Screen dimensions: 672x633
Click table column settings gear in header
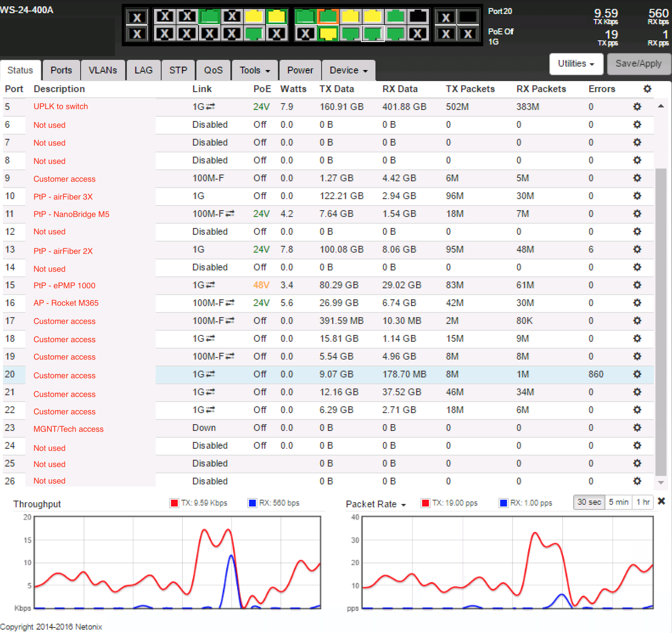[647, 89]
